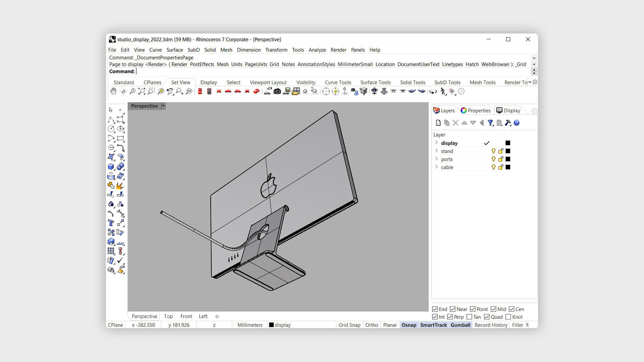The image size is (644, 362).
Task: Click the CPlane coordinate status label
Action: point(115,325)
